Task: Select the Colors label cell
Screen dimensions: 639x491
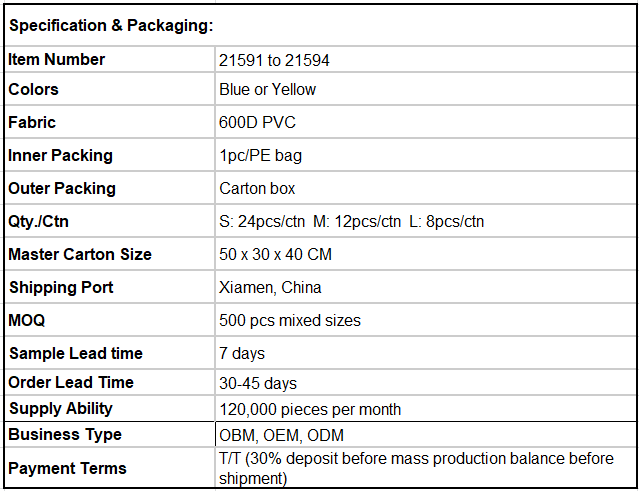Action: point(34,90)
